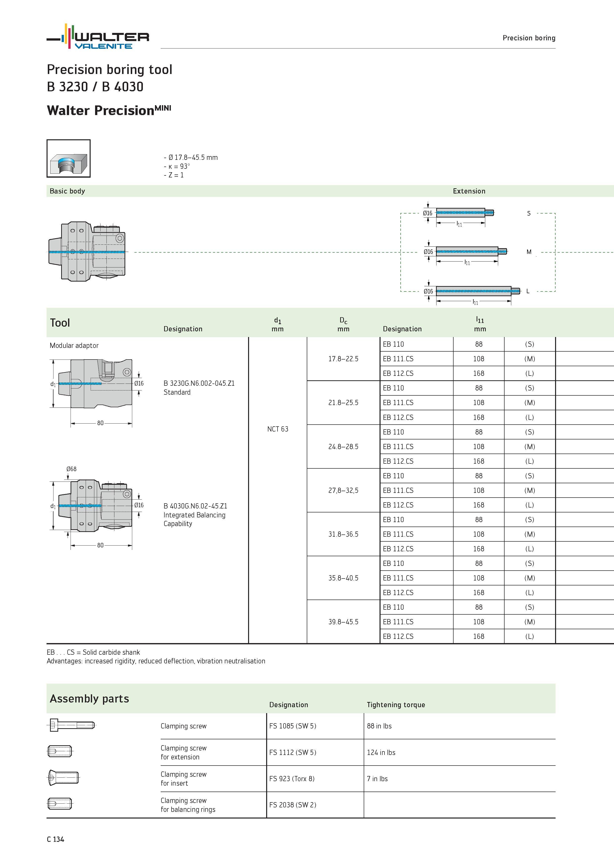Click the "B 3230 / B 4030" heading
Screen dimensions: 614x868
coord(95,87)
